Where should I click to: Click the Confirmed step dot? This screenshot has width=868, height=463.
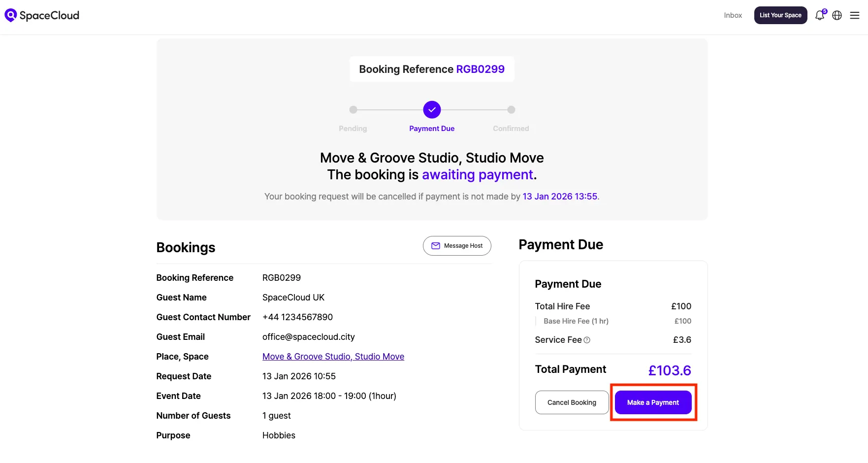point(511,109)
